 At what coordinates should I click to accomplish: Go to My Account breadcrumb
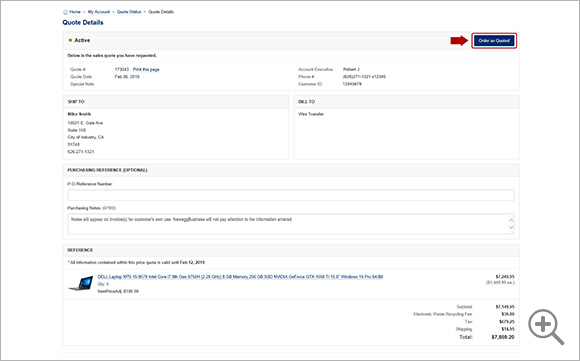99,12
